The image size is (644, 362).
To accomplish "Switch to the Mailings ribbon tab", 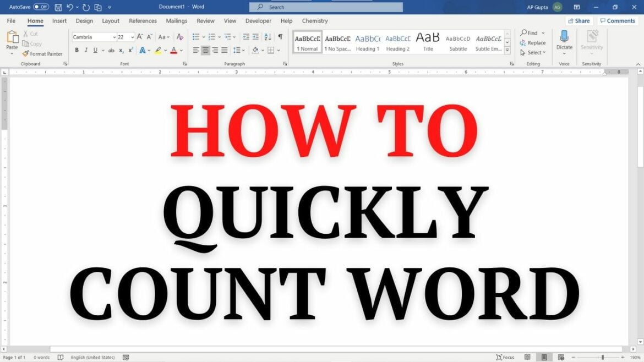I will [x=176, y=20].
